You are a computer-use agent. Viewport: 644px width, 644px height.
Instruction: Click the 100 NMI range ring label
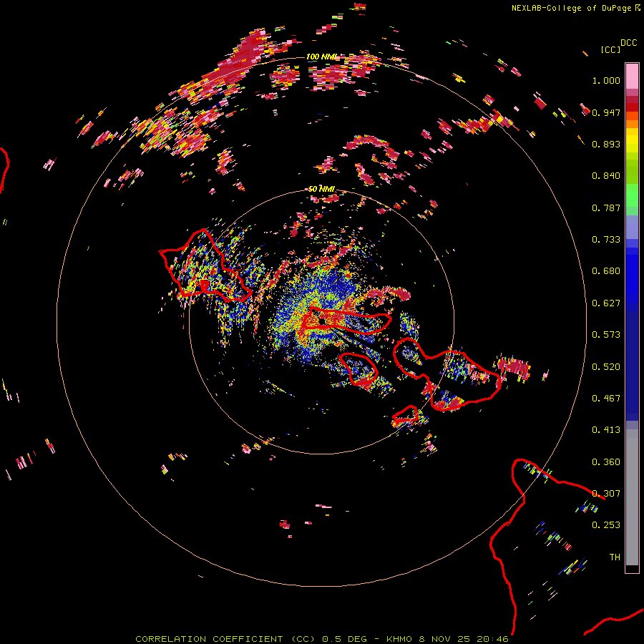[321, 57]
